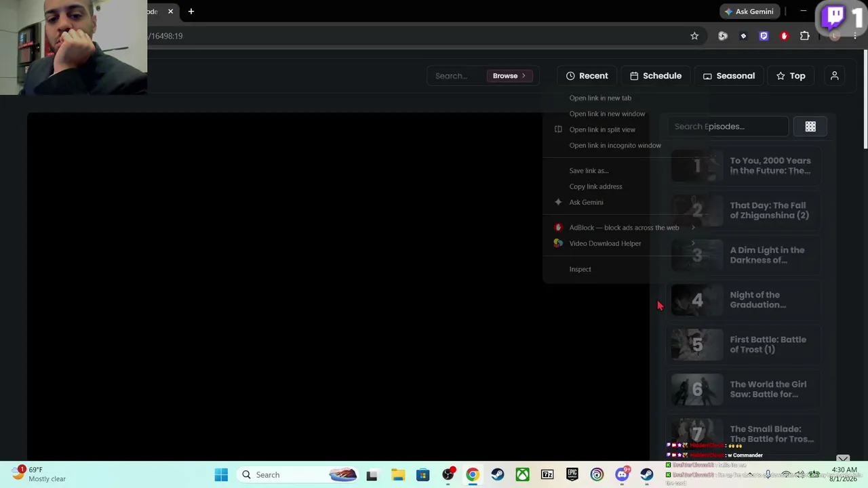Bookmark this page with the star icon
This screenshot has height=488, width=868.
[x=694, y=36]
